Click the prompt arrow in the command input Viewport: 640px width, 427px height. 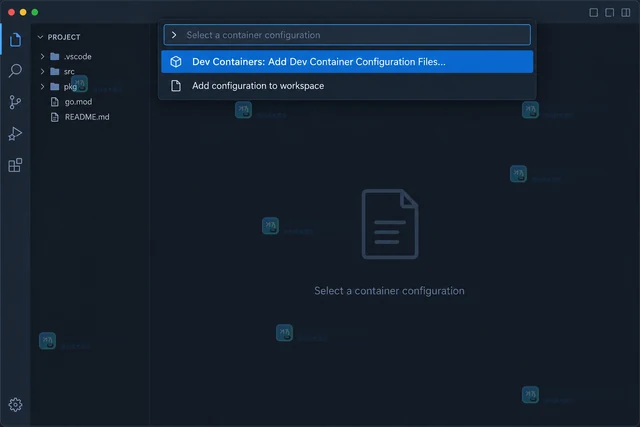click(174, 35)
